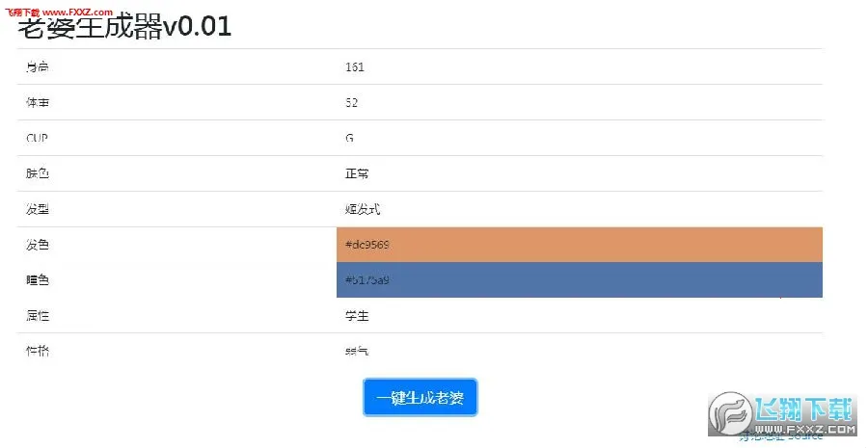Click the 属性 value 学生
This screenshot has width=868, height=448.
tap(357, 316)
